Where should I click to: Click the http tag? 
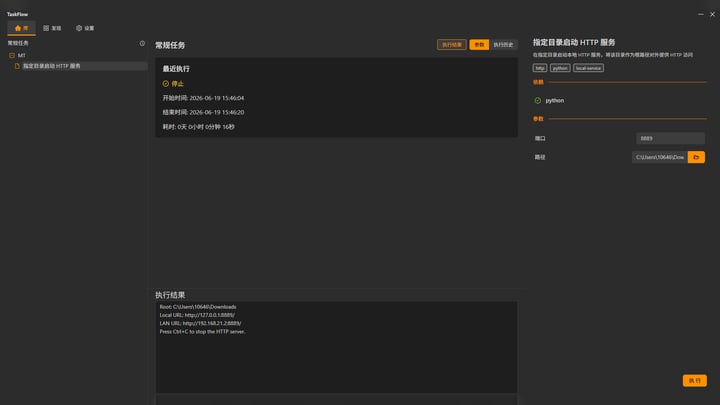point(540,68)
